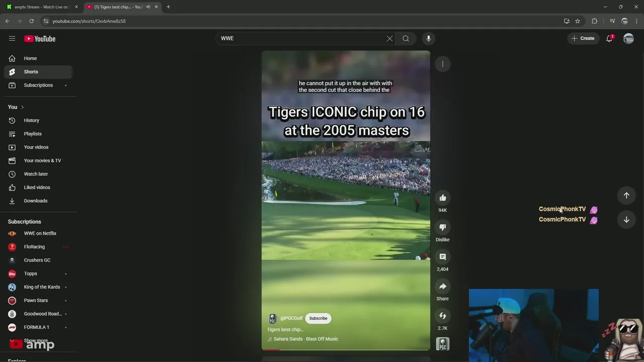Click the browser back arrow
This screenshot has width=644, height=362.
7,21
